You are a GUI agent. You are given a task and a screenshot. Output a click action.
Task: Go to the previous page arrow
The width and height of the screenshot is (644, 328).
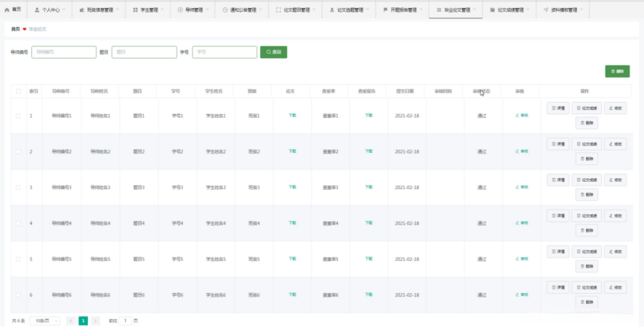point(71,321)
